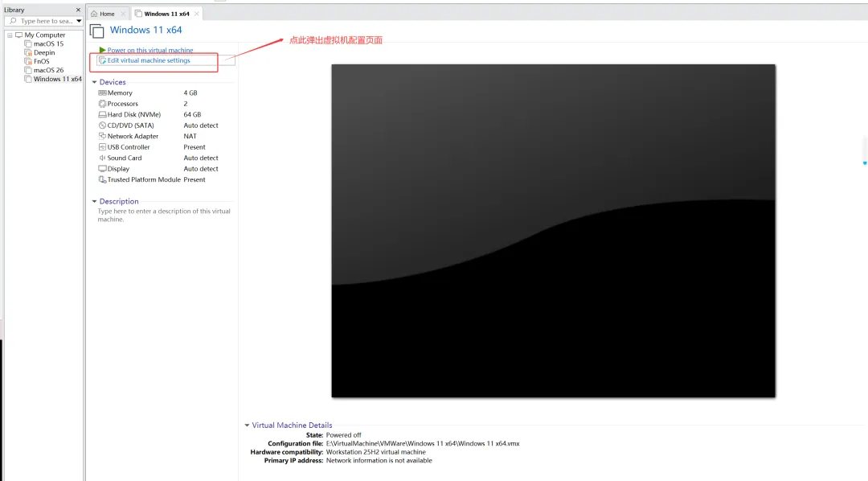Click the Edit settings pencil icon
868x481 pixels.
point(102,60)
